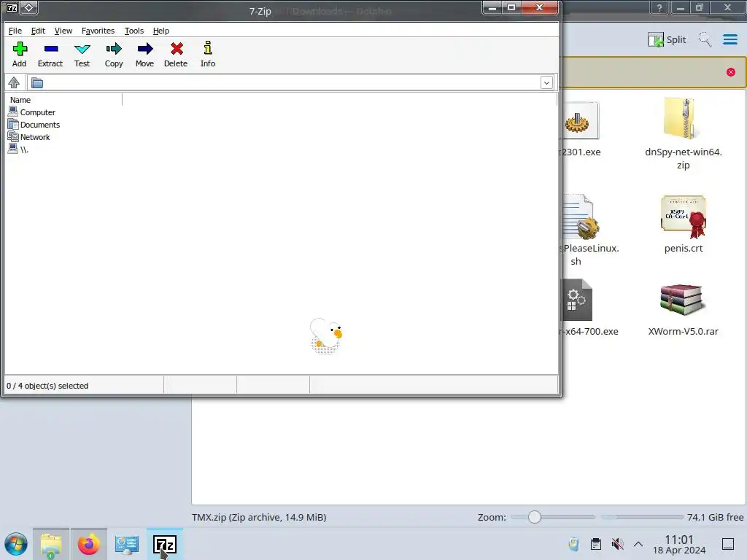Open the View menu
This screenshot has height=560, width=747.
pyautogui.click(x=63, y=31)
